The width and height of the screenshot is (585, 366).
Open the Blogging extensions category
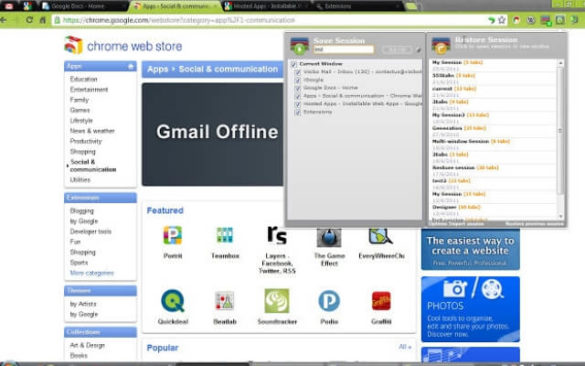pos(82,211)
